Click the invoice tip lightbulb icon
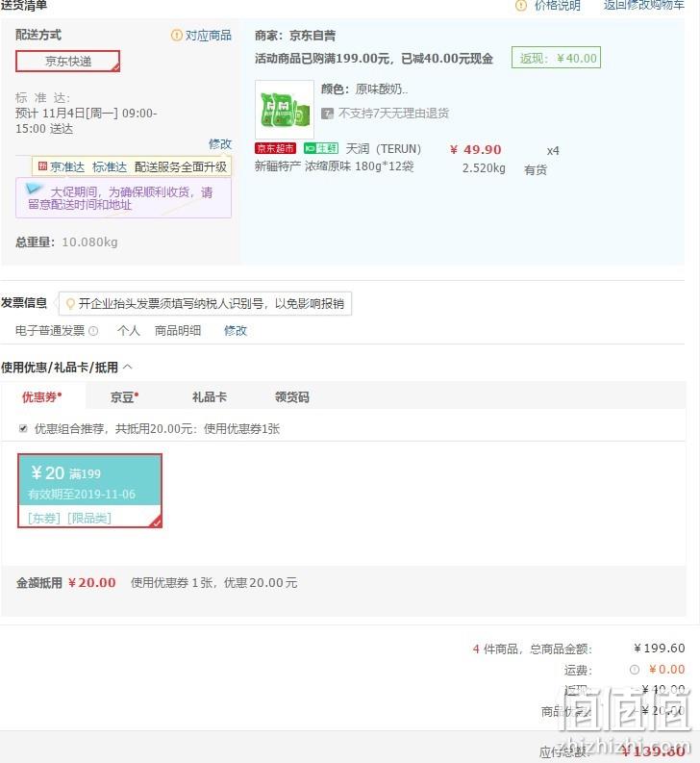The height and width of the screenshot is (763, 700). (70, 304)
